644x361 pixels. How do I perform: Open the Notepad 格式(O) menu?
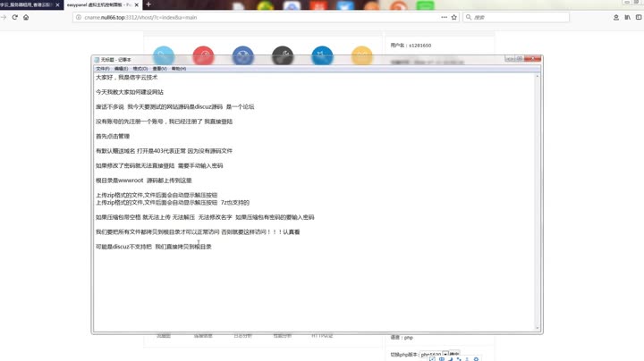[x=140, y=69]
